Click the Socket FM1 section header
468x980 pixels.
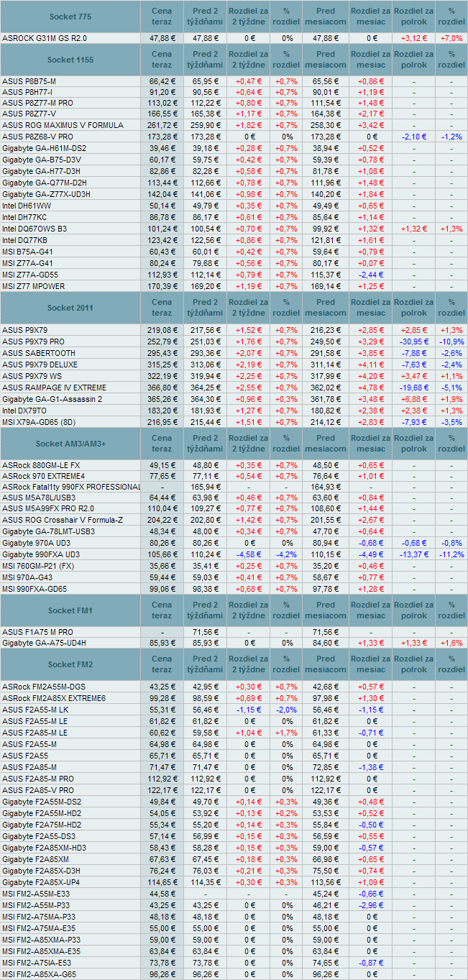[70, 610]
